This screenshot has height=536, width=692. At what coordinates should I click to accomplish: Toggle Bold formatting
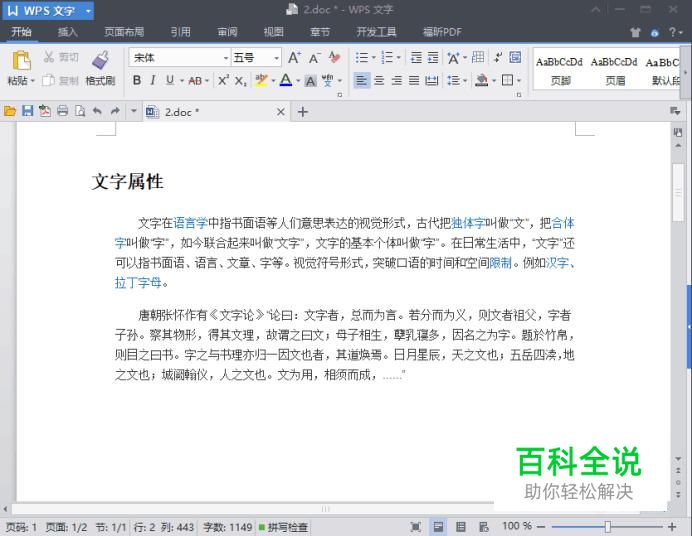pyautogui.click(x=137, y=81)
